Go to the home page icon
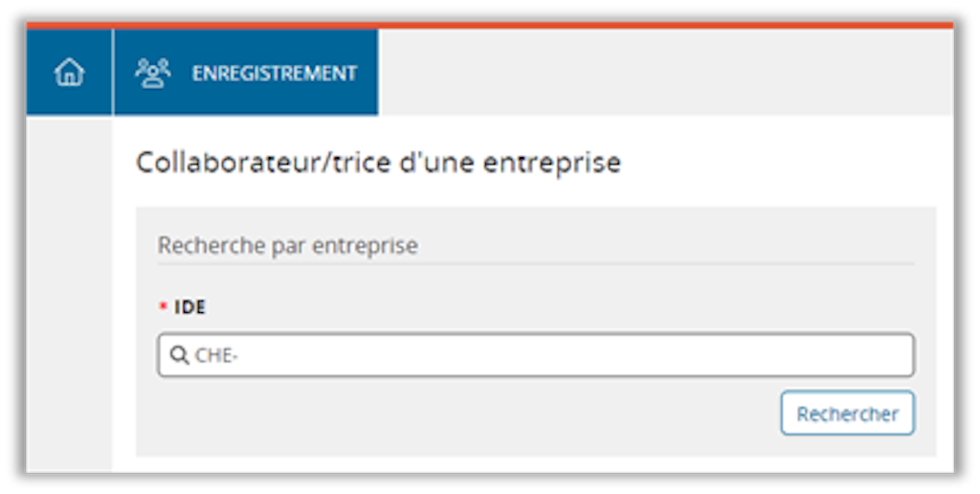 [x=69, y=73]
